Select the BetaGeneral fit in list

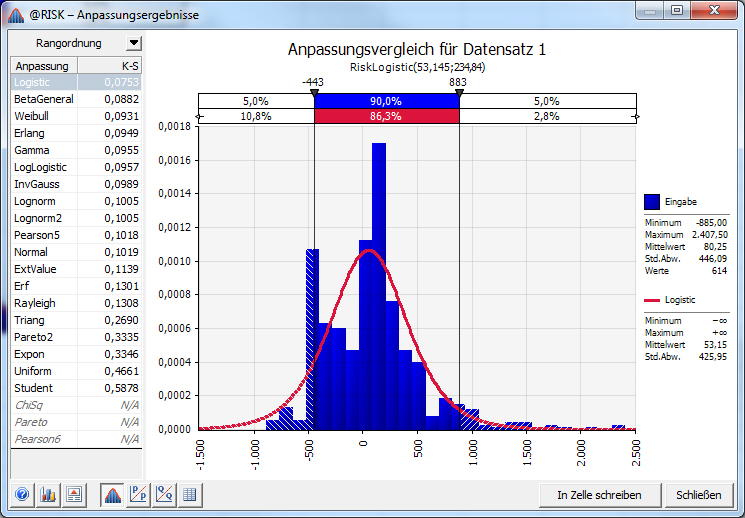point(76,99)
